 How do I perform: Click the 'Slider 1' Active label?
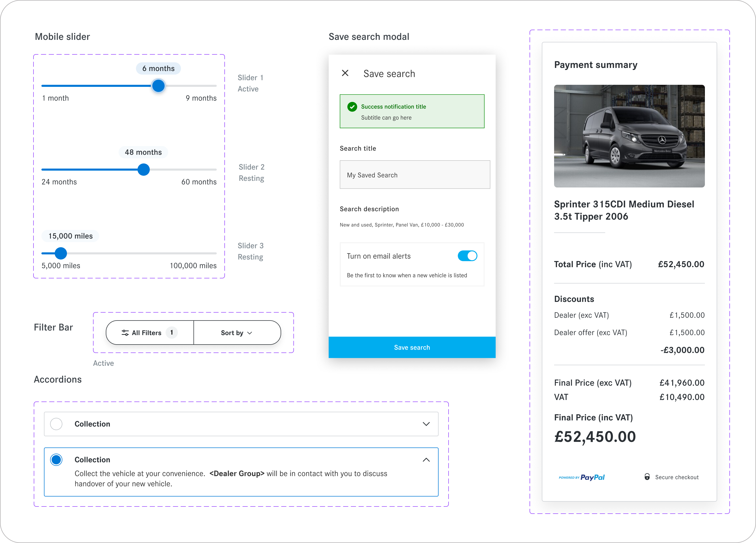pyautogui.click(x=250, y=83)
